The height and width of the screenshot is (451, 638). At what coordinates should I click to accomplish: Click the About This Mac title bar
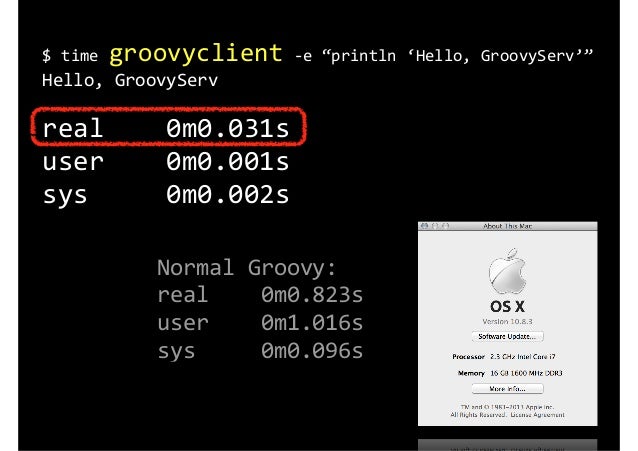pyautogui.click(x=507, y=226)
